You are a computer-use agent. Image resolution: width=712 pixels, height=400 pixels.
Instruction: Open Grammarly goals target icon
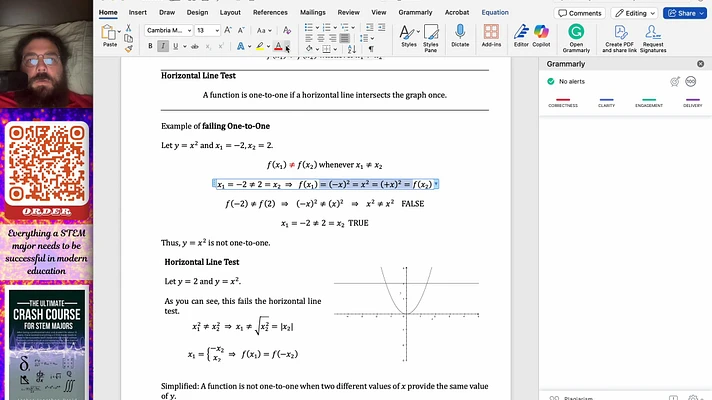point(675,81)
